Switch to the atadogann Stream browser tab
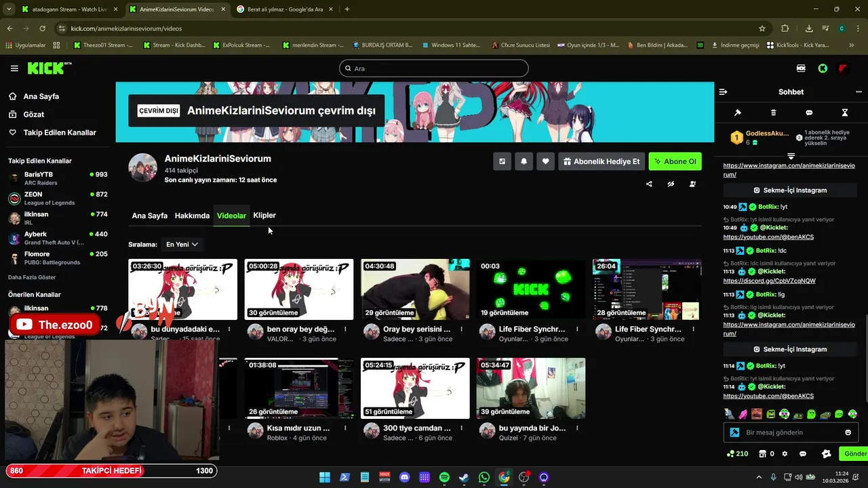Image resolution: width=868 pixels, height=488 pixels. (68, 9)
